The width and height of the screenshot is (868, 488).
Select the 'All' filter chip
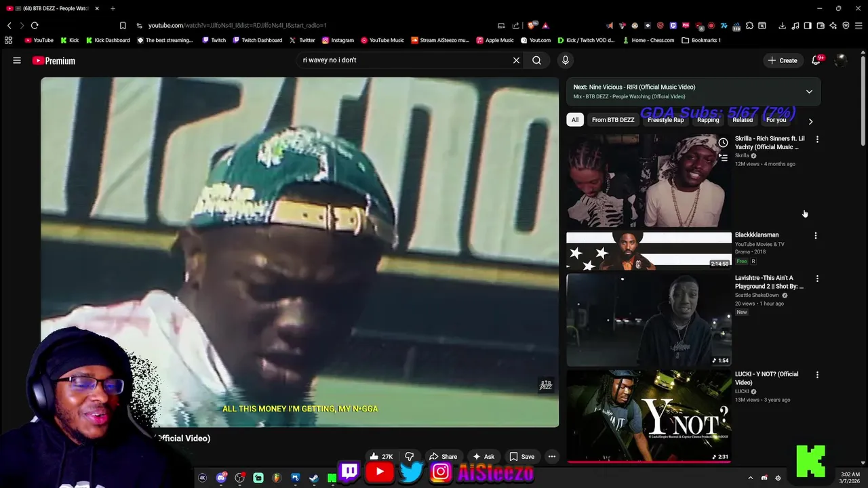(x=574, y=120)
